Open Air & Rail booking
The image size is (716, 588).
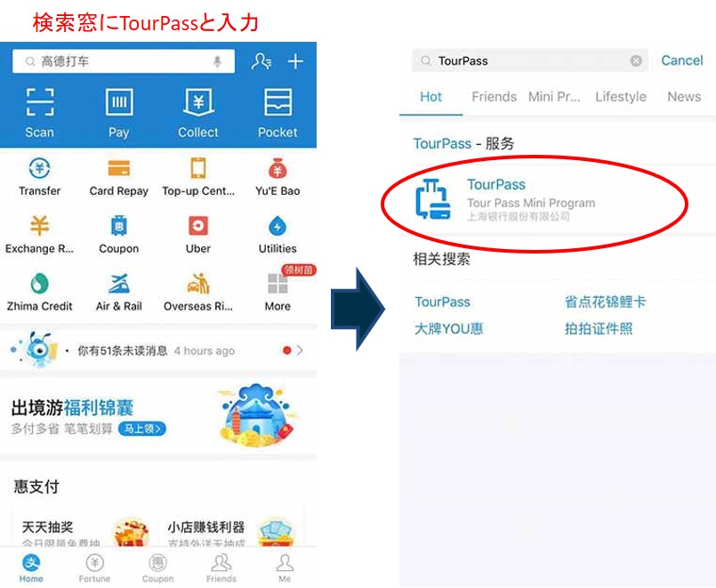click(x=118, y=292)
